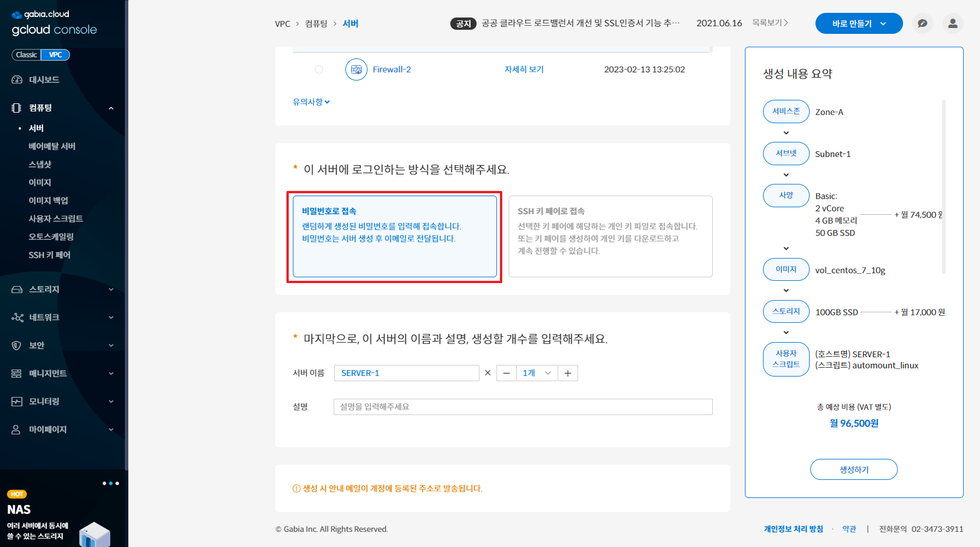Click the management servers icon

[x=17, y=374]
